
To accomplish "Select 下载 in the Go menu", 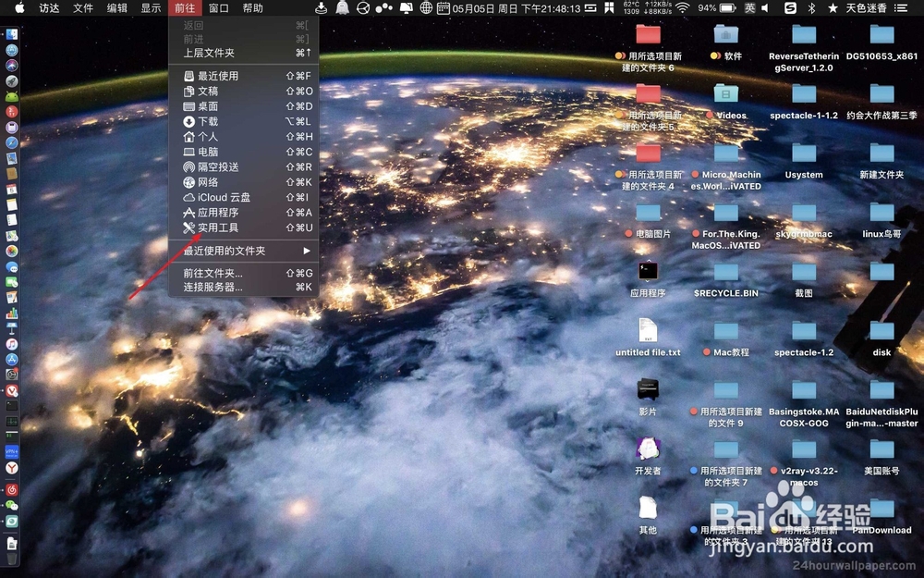I will click(x=243, y=121).
